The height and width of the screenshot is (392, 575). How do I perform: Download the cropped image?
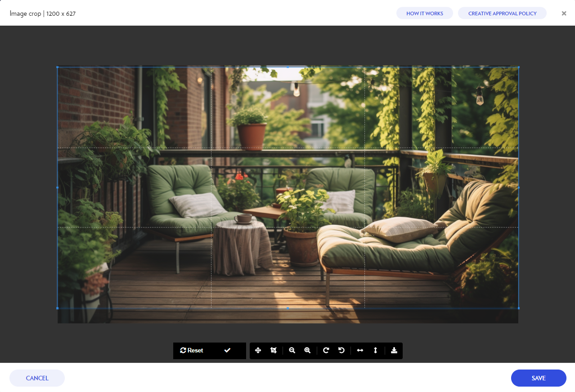[394, 351]
